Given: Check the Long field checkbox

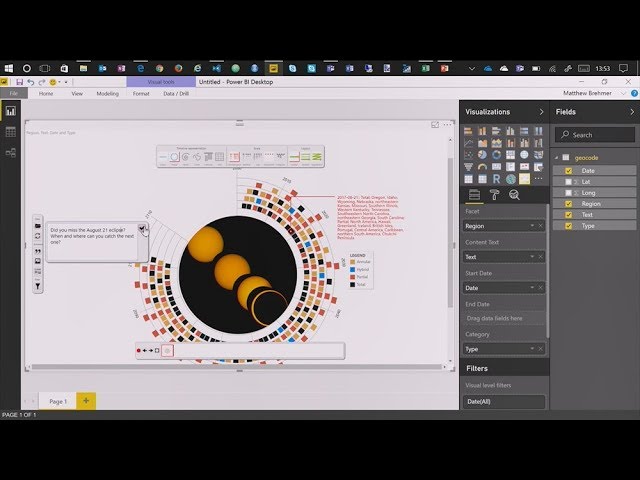Looking at the screenshot, I should pos(569,193).
